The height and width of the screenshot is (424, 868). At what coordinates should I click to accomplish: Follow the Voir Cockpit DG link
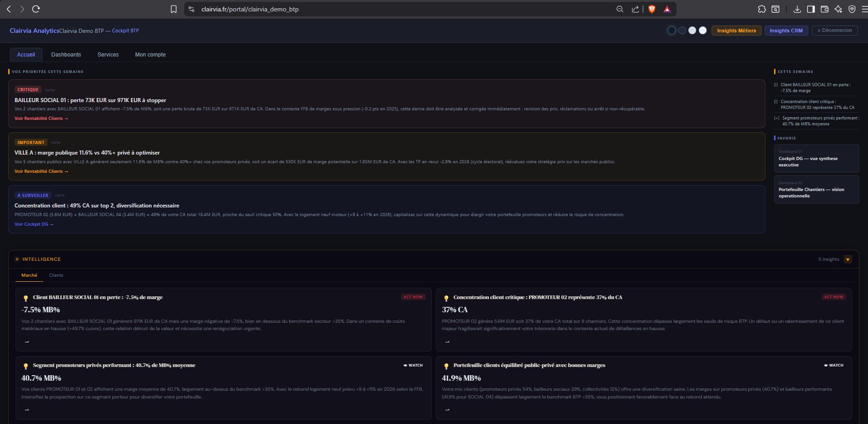tap(34, 224)
